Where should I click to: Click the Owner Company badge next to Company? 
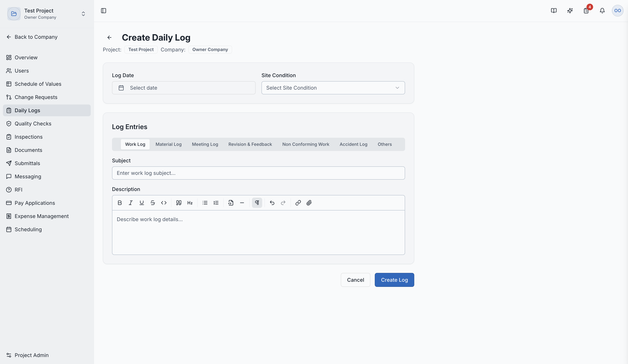pyautogui.click(x=210, y=50)
